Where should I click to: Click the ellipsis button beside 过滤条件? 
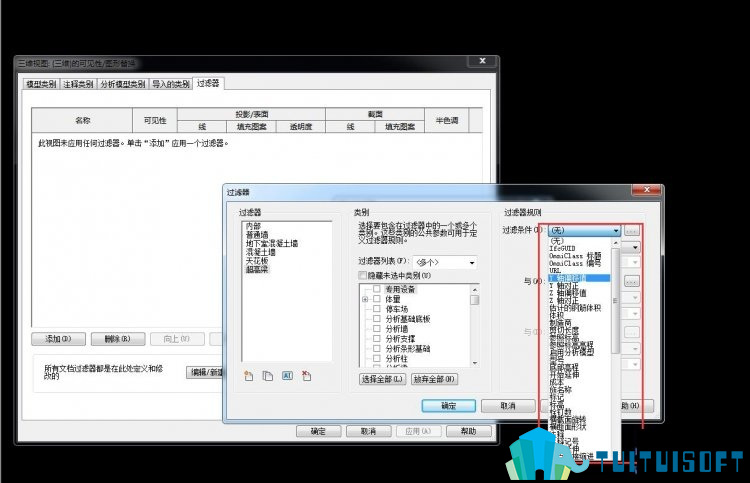[x=632, y=231]
